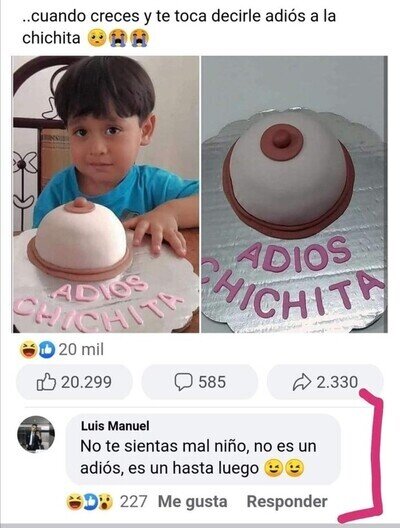The image size is (400, 528).
Task: Click the share arrow icon beside 2.330
Action: 302,382
